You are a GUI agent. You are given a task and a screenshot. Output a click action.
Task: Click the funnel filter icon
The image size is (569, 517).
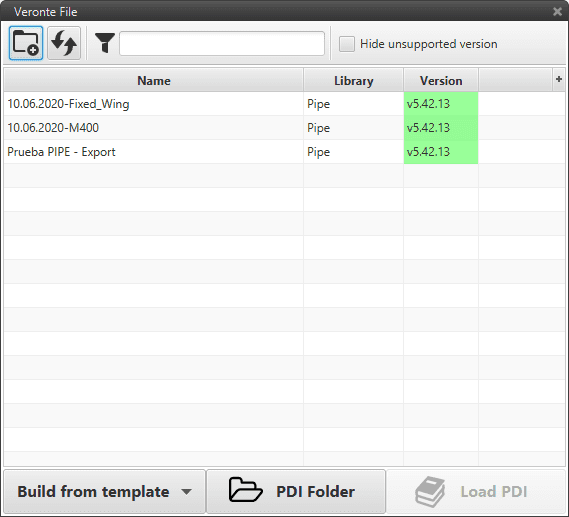(x=105, y=43)
